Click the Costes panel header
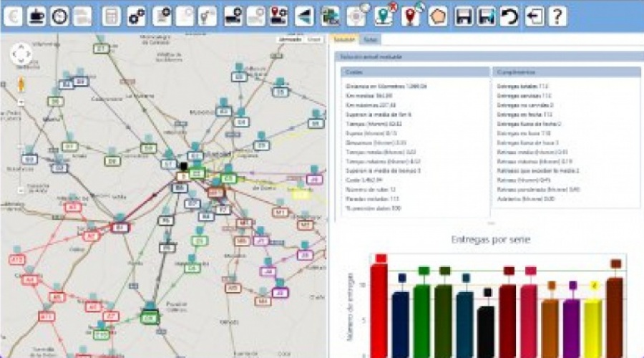644x358 pixels. pyautogui.click(x=415, y=72)
